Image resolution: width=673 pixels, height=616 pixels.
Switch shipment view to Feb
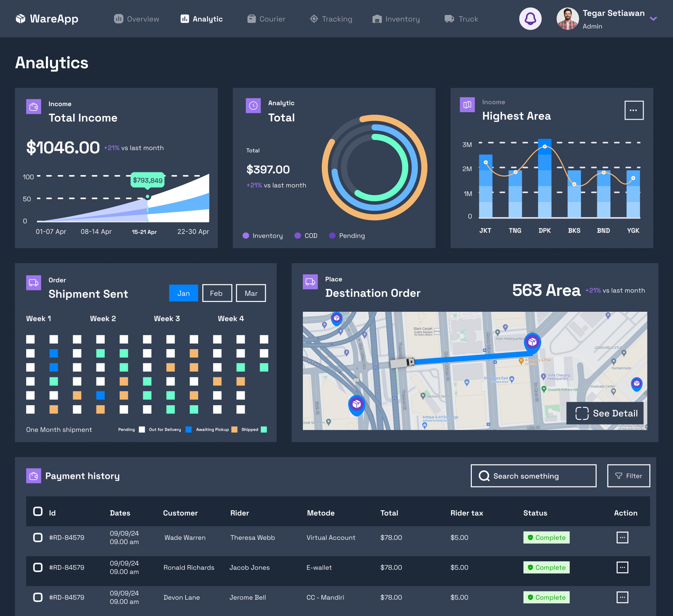[x=217, y=293]
